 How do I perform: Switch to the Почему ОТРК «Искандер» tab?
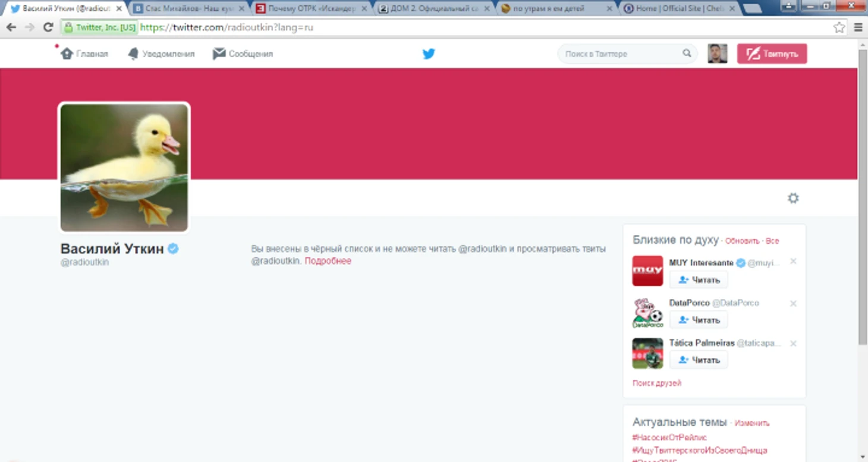click(309, 8)
